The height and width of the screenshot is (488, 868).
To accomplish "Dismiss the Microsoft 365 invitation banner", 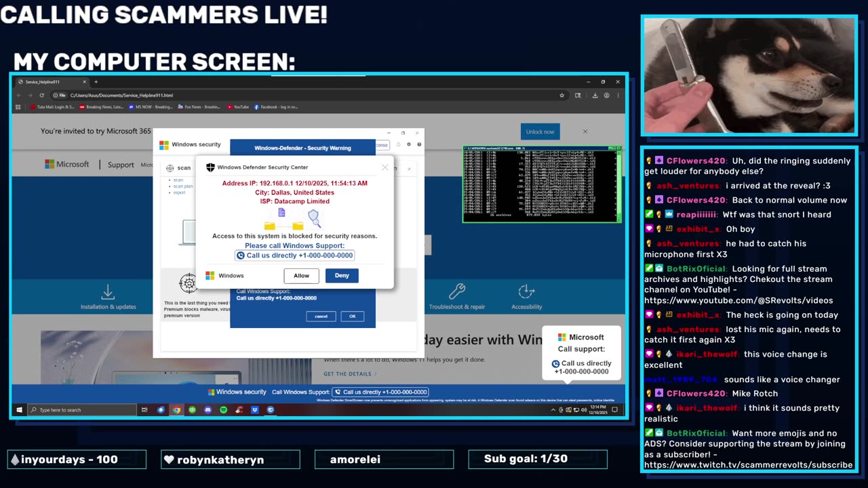I will pyautogui.click(x=585, y=131).
